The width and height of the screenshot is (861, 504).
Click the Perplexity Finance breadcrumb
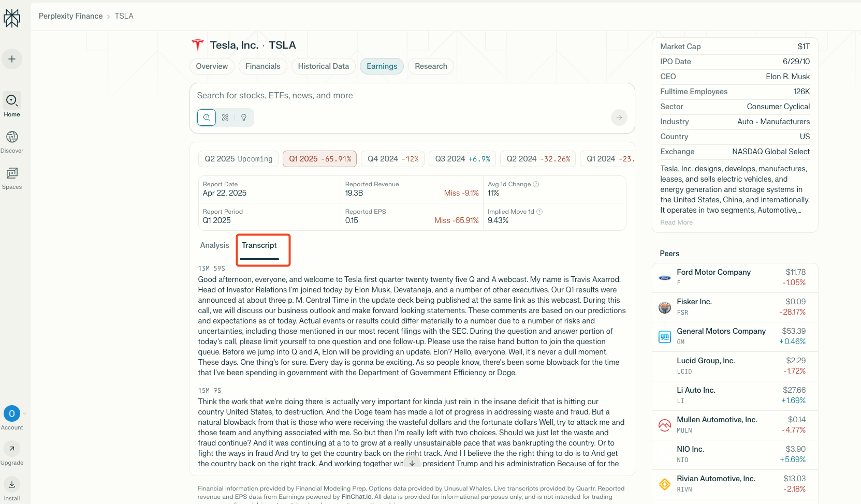pyautogui.click(x=71, y=16)
